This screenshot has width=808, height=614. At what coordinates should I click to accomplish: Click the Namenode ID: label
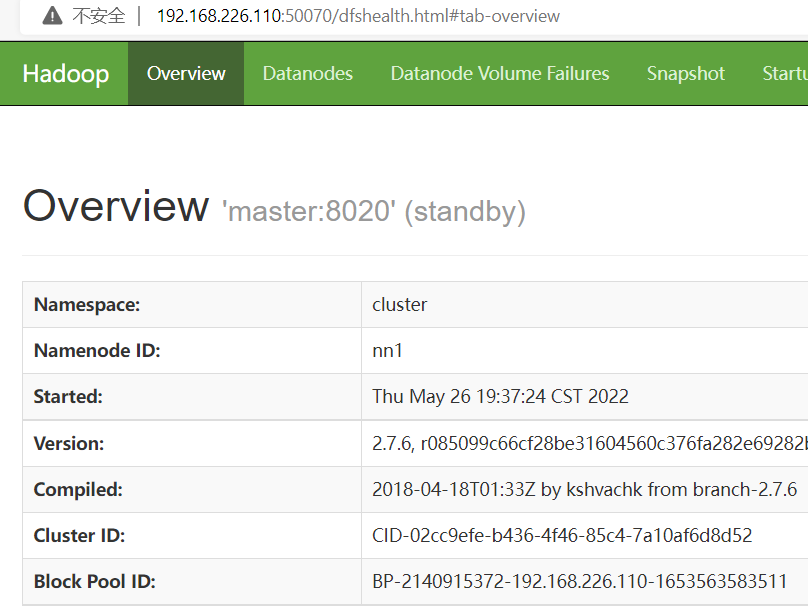pyautogui.click(x=97, y=350)
